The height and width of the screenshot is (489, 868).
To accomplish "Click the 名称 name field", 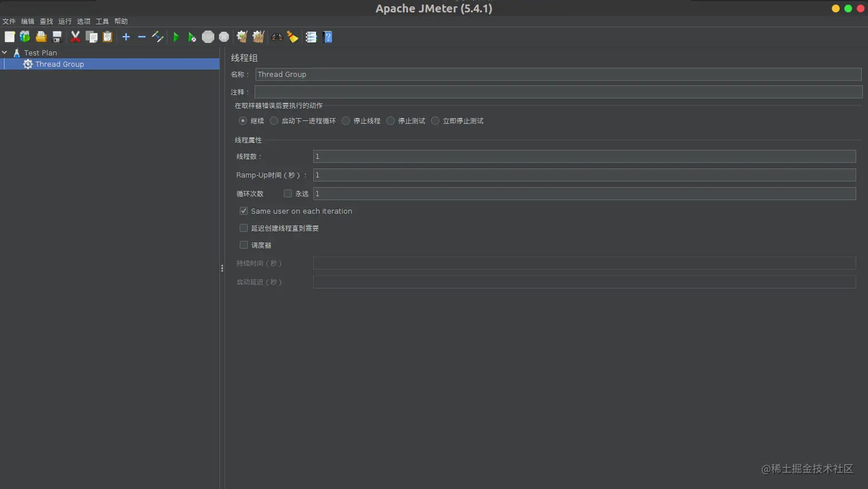I will pyautogui.click(x=558, y=74).
